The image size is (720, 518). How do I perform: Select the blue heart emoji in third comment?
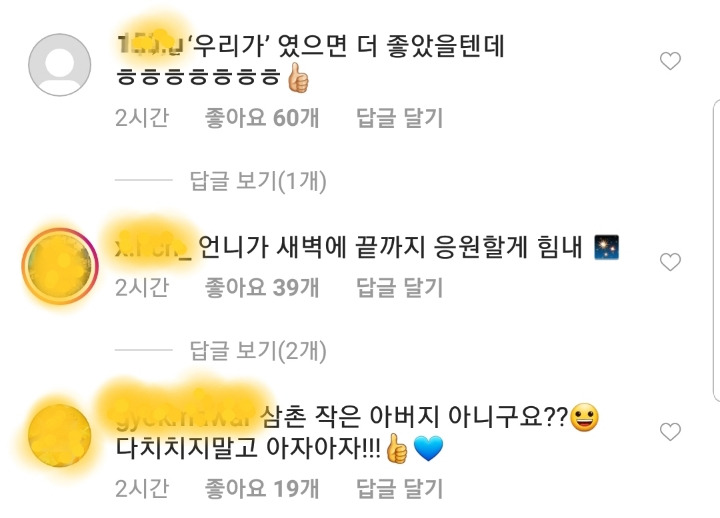click(428, 448)
